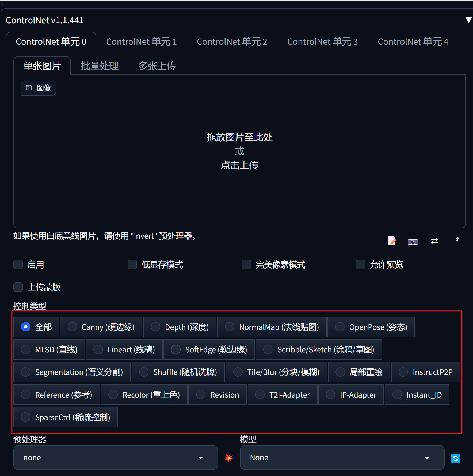Pick the Tile/Blur (分块/模糊) option
The width and height of the screenshot is (473, 476).
tap(276, 372)
